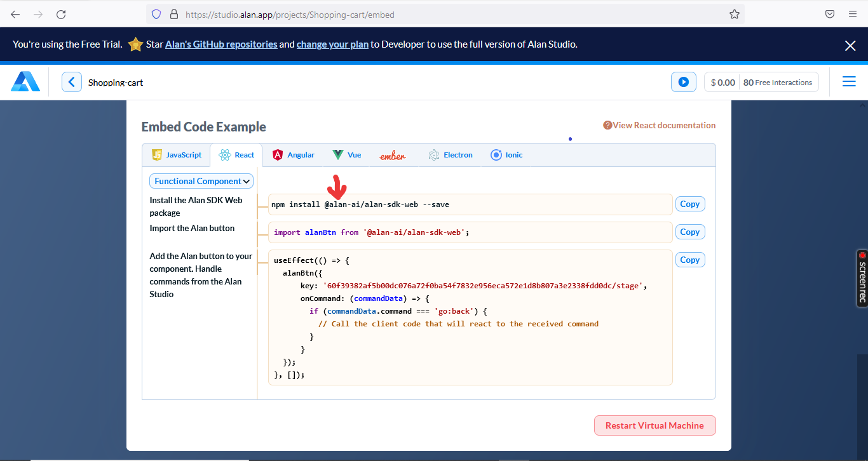Copy the npm install command

click(689, 204)
